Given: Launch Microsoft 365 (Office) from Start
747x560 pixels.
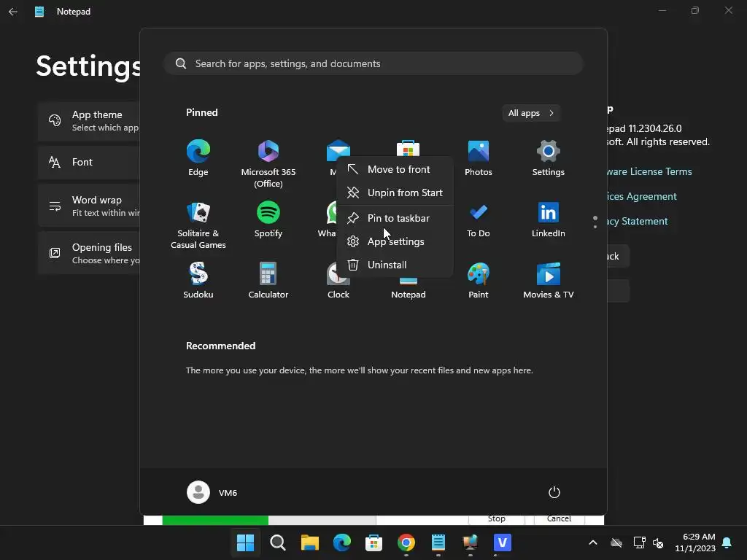Looking at the screenshot, I should point(268,163).
